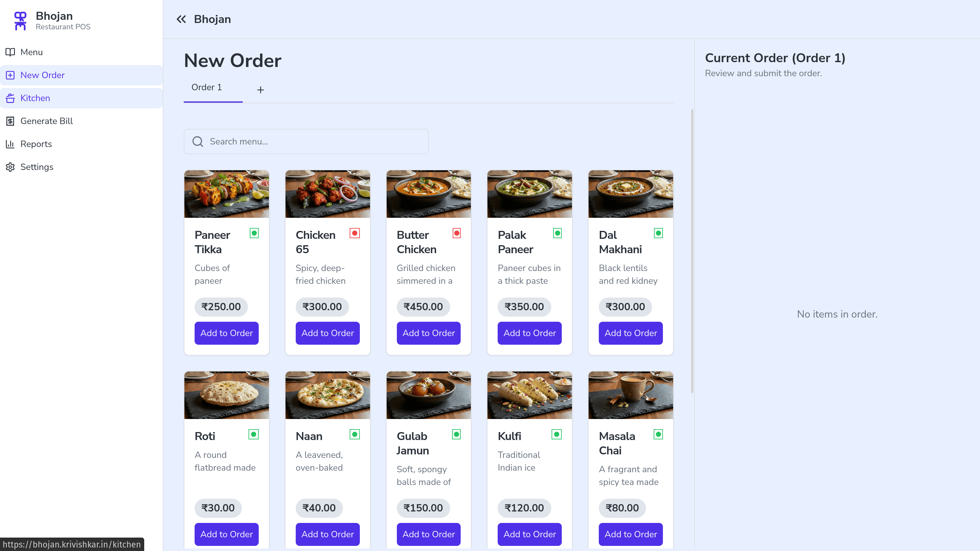980x551 pixels.
Task: Open Settings using the gear icon
Action: pyautogui.click(x=10, y=167)
